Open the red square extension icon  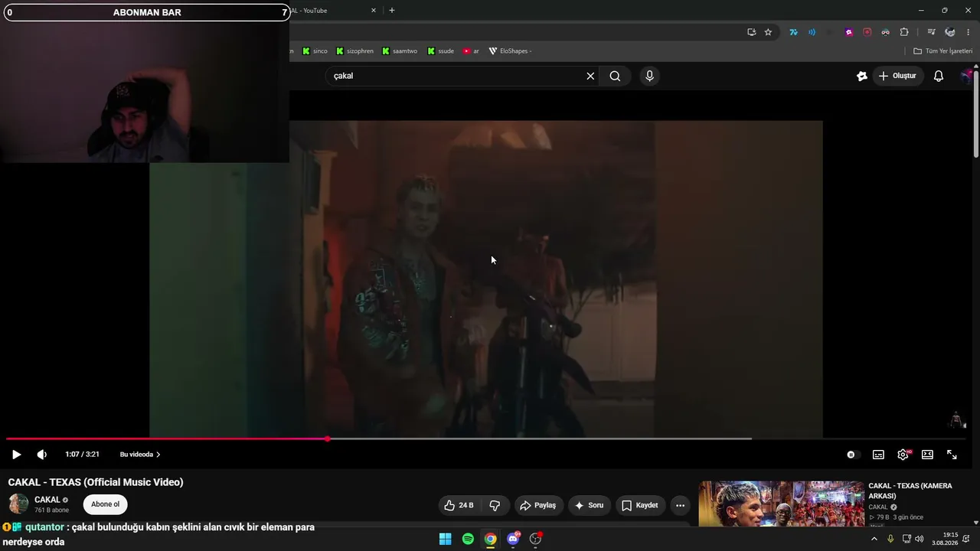[x=867, y=32]
